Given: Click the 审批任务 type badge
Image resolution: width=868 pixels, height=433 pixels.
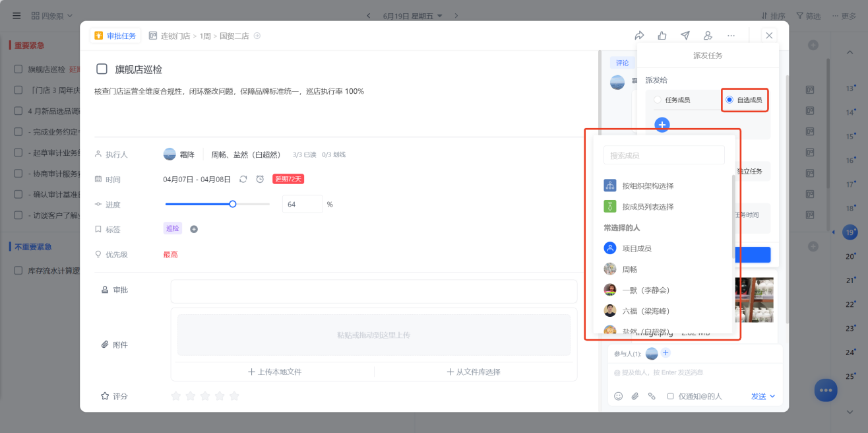Looking at the screenshot, I should click(115, 36).
